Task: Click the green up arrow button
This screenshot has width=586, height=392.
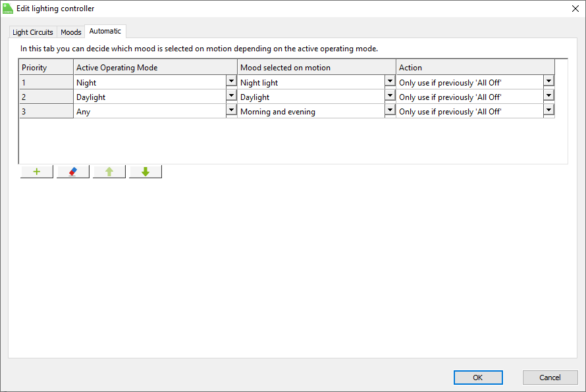Action: tap(109, 172)
